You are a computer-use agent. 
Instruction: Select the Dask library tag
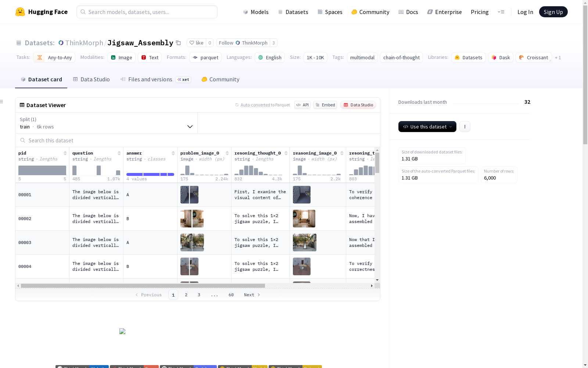pyautogui.click(x=501, y=57)
